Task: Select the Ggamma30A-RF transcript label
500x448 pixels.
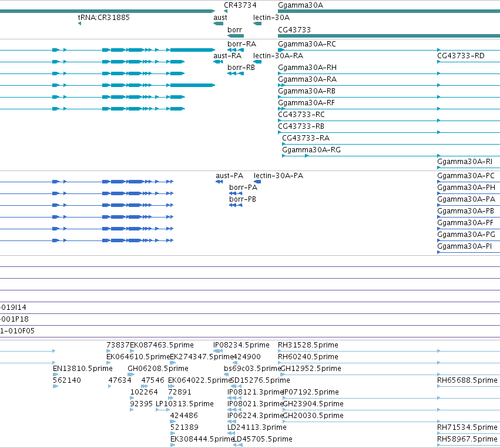Action: (307, 103)
